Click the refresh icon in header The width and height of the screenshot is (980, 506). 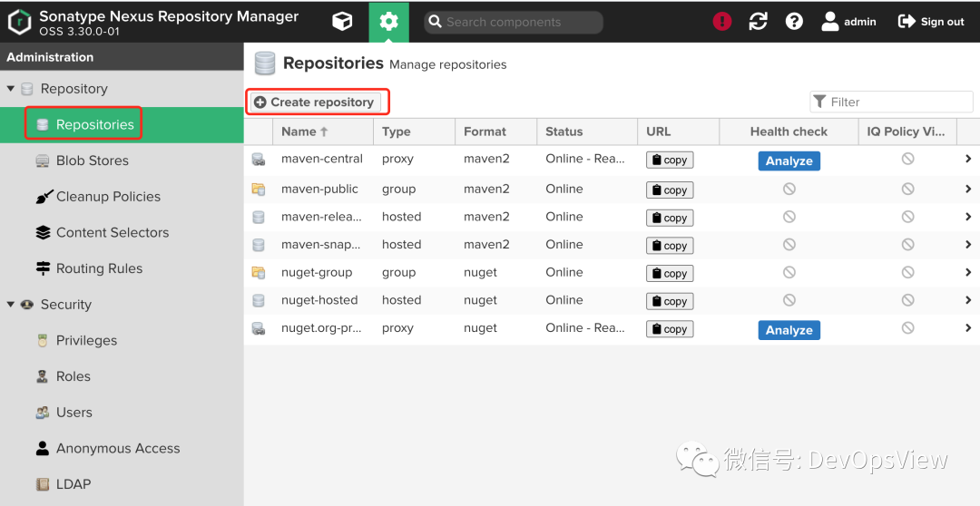point(758,22)
